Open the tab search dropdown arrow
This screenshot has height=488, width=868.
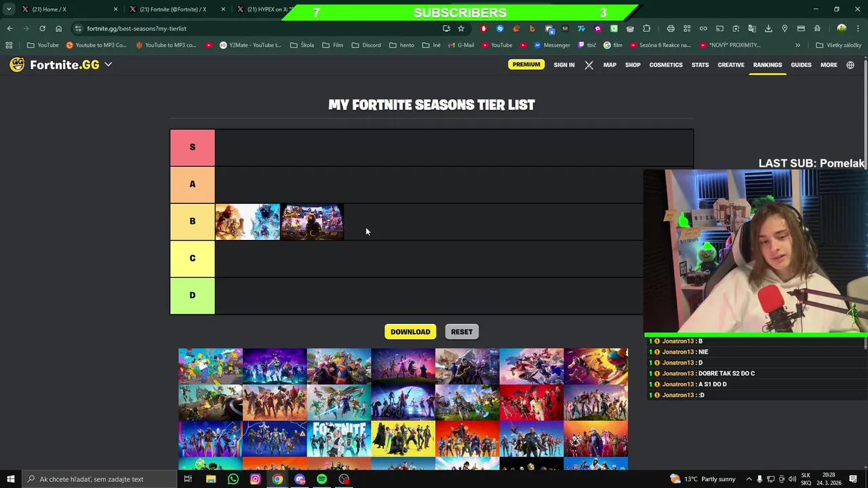9,9
